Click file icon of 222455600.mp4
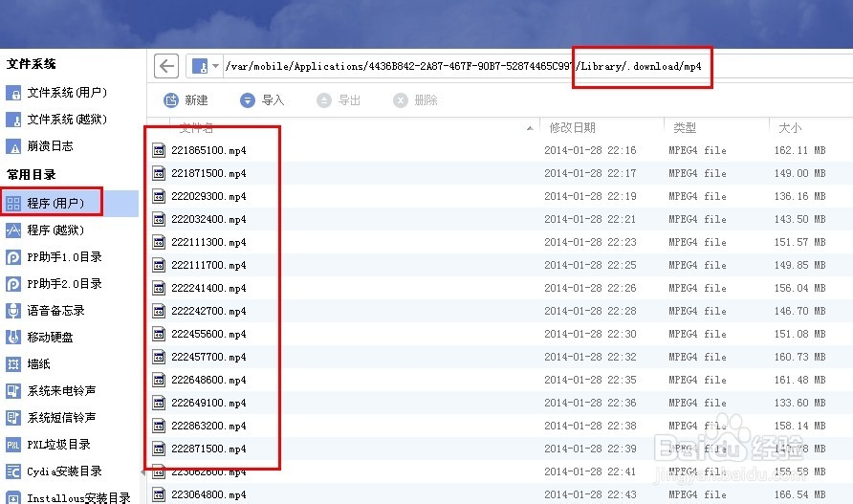This screenshot has width=853, height=504. tap(159, 334)
